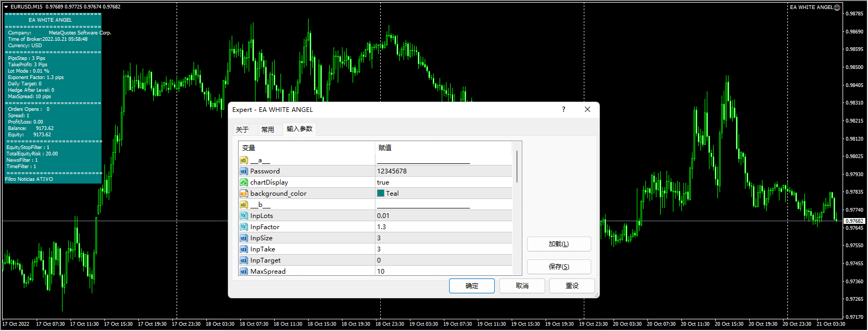The width and height of the screenshot is (868, 331).
Task: Switch to the 关于 tab
Action: pos(242,129)
